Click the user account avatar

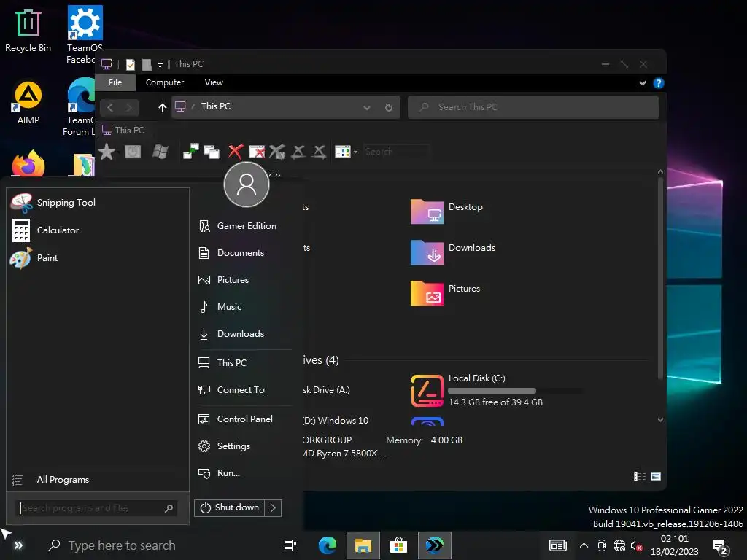tap(247, 184)
